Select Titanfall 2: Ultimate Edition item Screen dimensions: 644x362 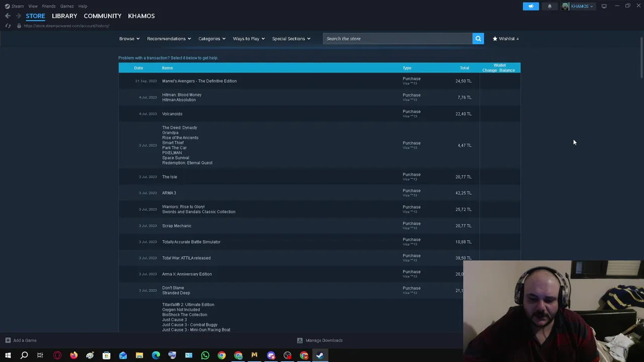coord(188,305)
